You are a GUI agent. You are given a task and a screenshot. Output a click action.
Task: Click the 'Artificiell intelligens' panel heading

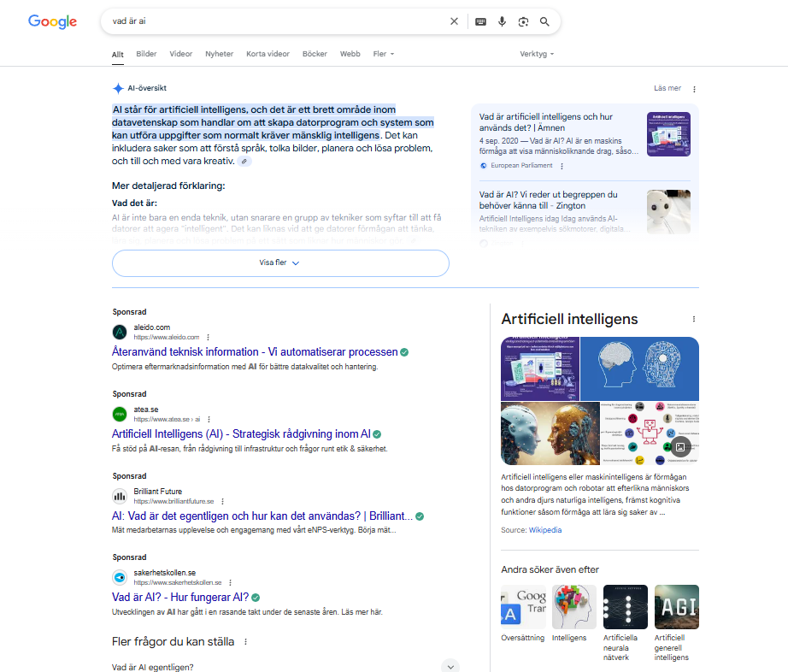click(569, 319)
